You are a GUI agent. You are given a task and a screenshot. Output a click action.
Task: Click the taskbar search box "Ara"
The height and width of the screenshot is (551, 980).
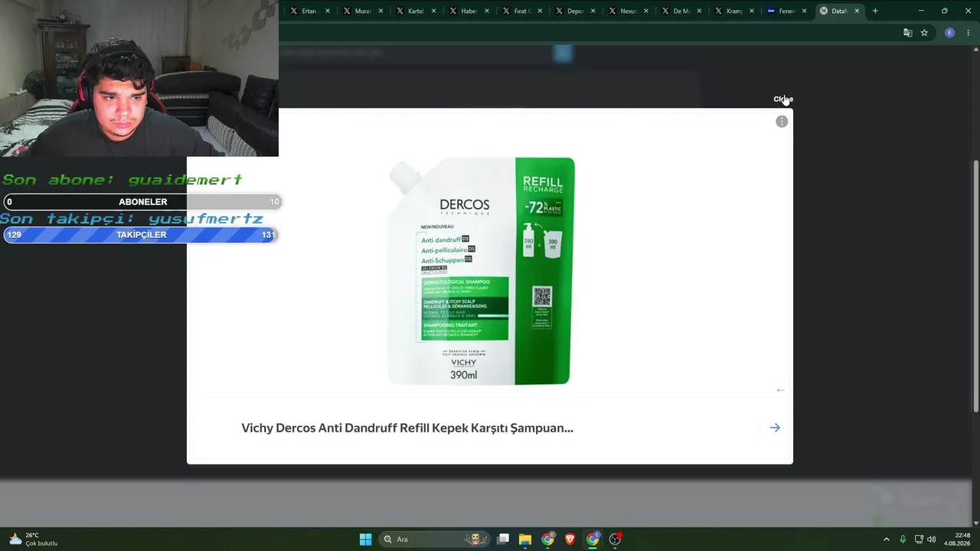coord(435,540)
